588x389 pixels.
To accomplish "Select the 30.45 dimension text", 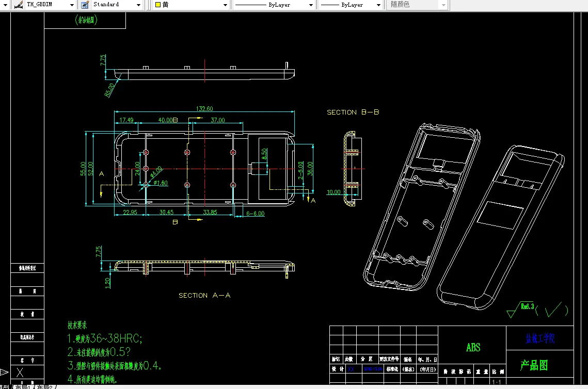I will [167, 212].
